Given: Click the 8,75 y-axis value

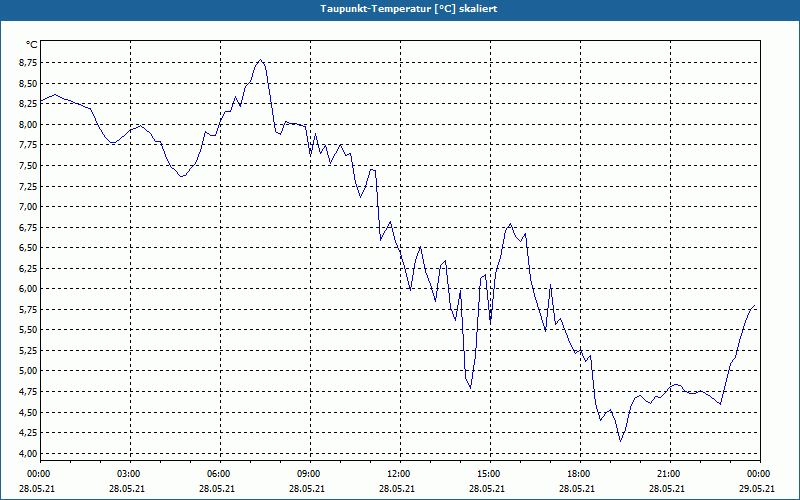Looking at the screenshot, I should 29,63.
